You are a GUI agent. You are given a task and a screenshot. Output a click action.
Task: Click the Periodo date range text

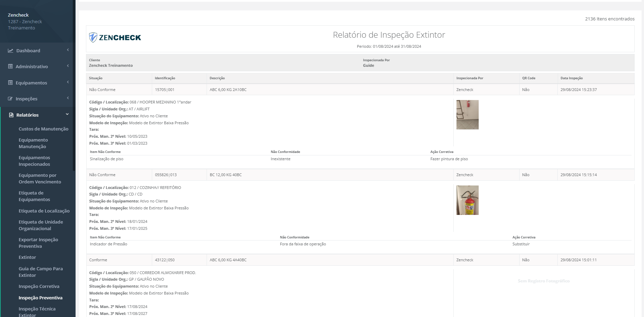[389, 46]
